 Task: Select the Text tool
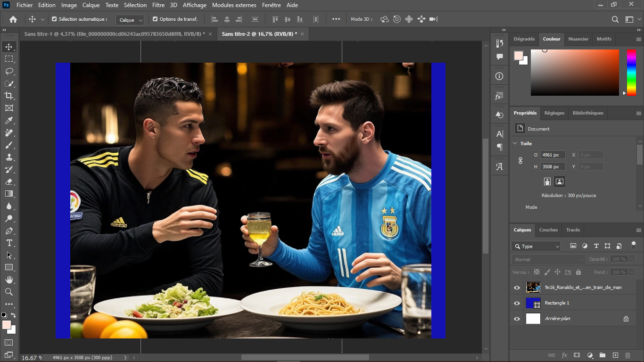coord(8,243)
